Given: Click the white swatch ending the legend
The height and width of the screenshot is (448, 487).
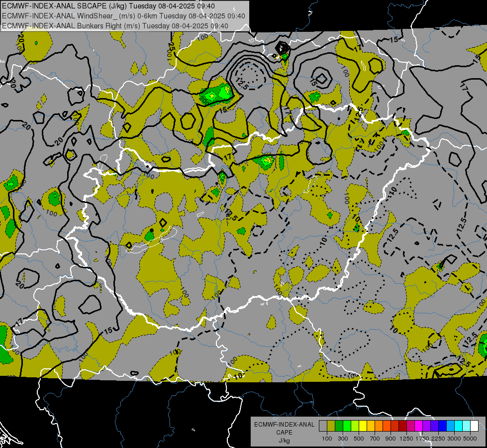Looking at the screenshot, I should (474, 426).
